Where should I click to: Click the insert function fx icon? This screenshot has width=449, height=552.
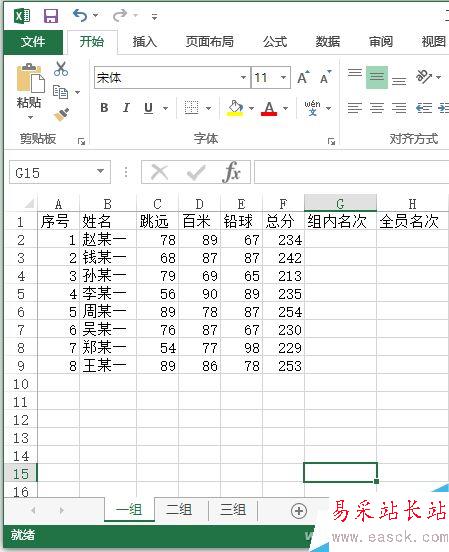(231, 172)
